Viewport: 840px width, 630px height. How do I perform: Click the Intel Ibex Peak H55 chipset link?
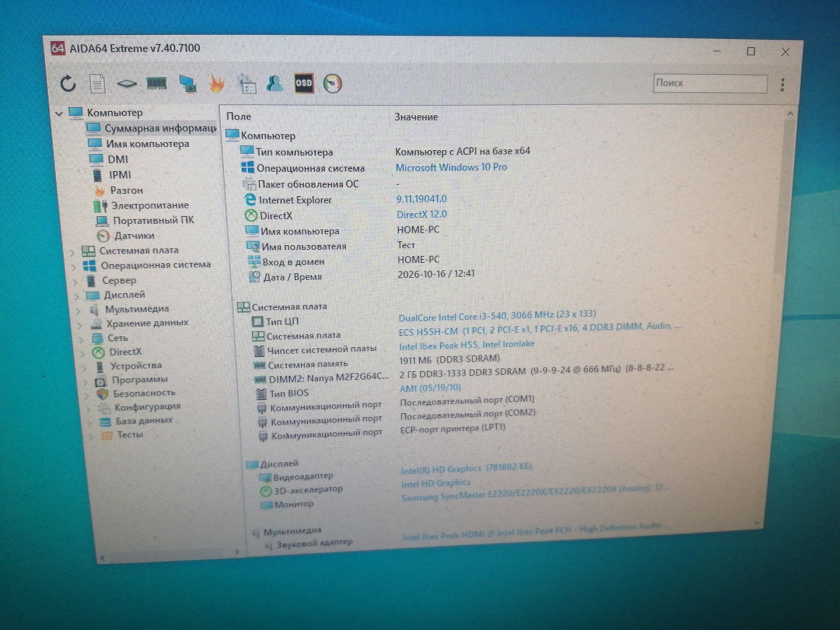[x=466, y=345]
